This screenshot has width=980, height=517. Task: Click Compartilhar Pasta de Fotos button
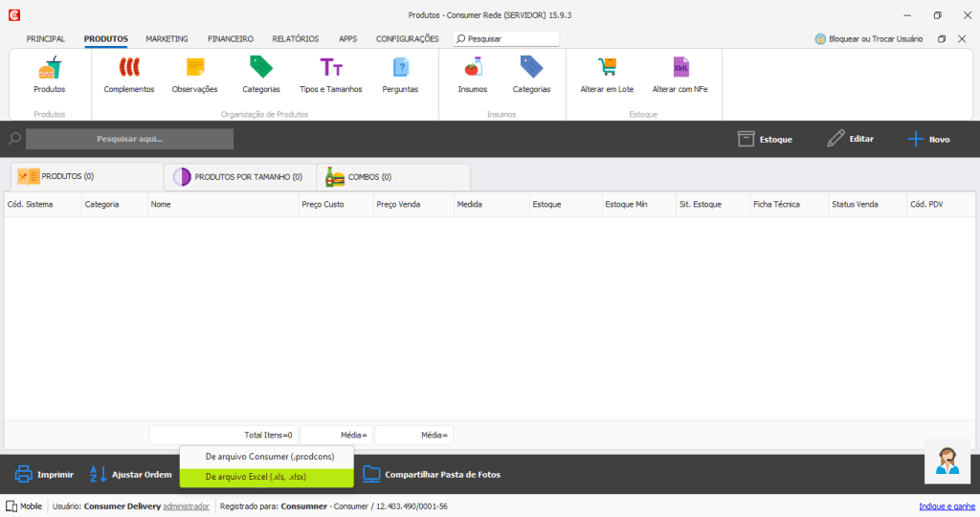pos(432,474)
